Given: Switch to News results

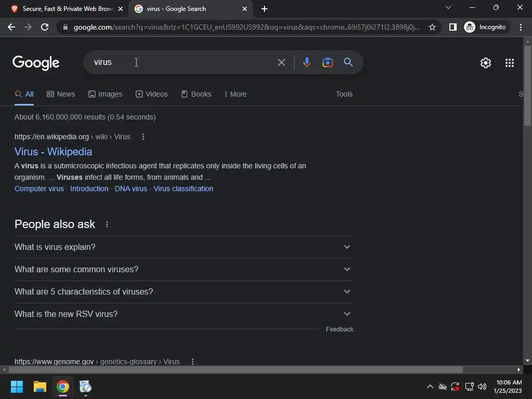Looking at the screenshot, I should point(61,95).
